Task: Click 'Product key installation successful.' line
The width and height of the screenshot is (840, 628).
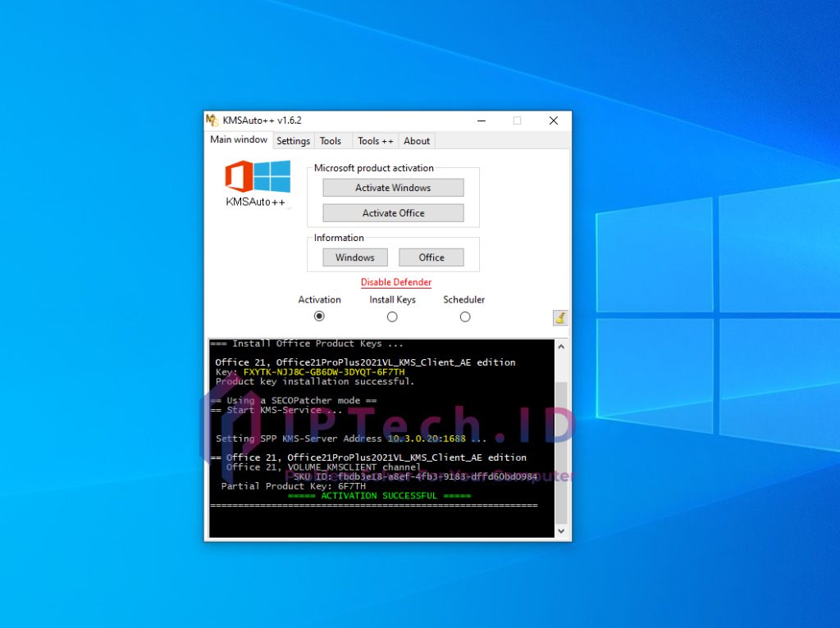Action: tap(315, 382)
